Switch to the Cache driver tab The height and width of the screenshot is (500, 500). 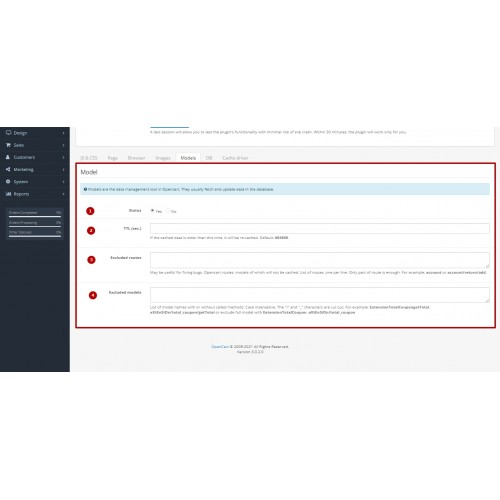coord(235,158)
